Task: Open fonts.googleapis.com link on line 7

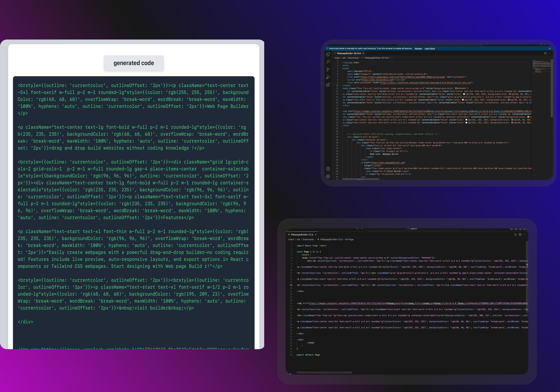Action: click(x=403, y=77)
